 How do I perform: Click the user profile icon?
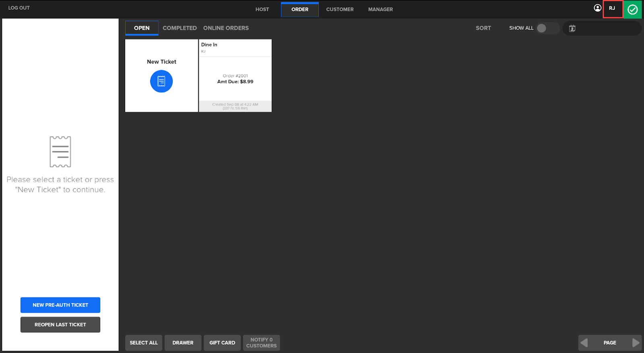pos(597,8)
